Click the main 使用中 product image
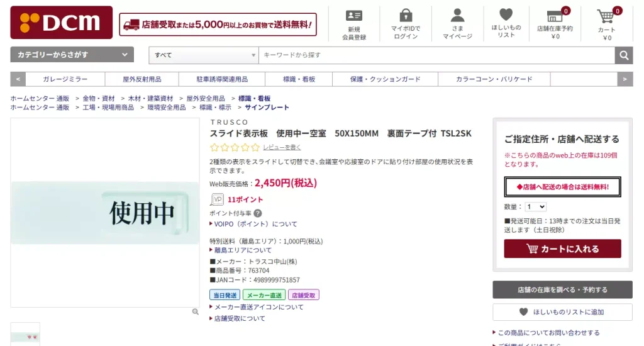Image resolution: width=644 pixels, height=346 pixels. (105, 213)
